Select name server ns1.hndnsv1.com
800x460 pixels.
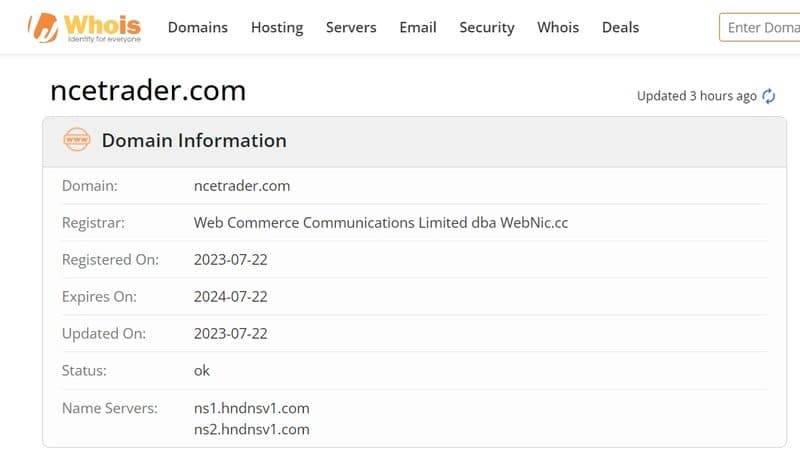(252, 408)
